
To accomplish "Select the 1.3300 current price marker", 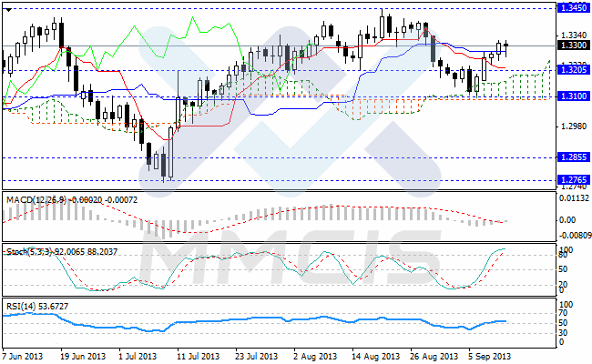I will point(572,45).
